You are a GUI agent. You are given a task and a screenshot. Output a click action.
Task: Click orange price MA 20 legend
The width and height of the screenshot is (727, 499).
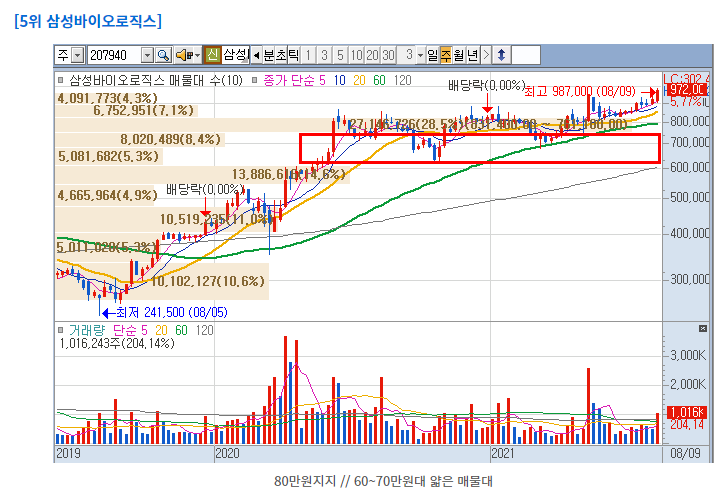coord(359,81)
